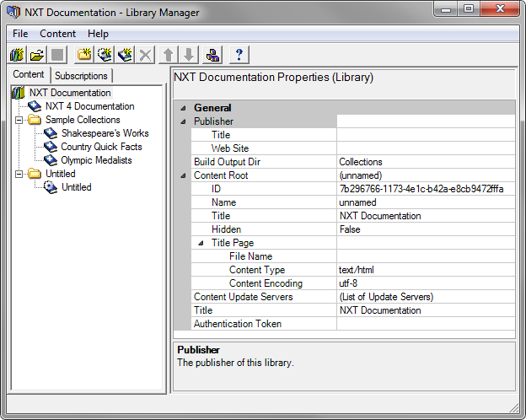
Task: Click the Sample Collections folder icon
Action: pos(35,120)
